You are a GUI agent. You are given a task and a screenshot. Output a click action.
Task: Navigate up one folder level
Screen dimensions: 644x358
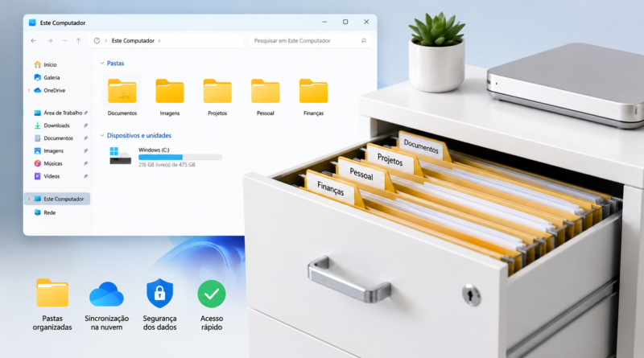tap(78, 41)
